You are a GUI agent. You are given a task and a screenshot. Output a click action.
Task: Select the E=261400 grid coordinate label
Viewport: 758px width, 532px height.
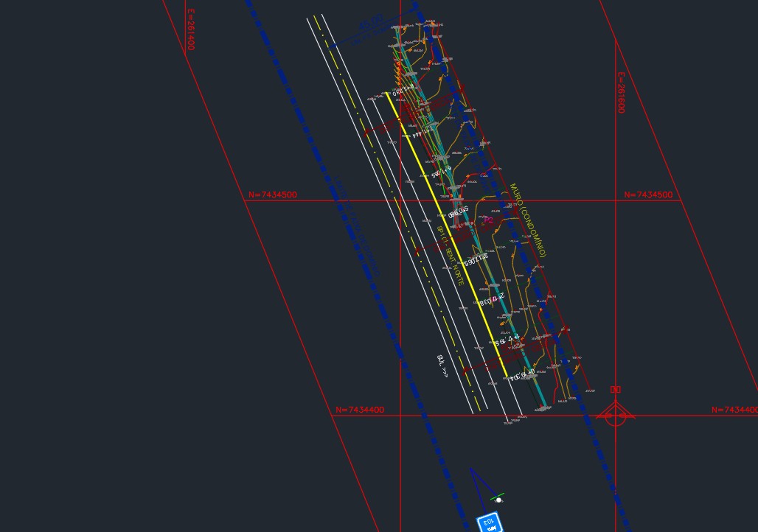coord(190,29)
